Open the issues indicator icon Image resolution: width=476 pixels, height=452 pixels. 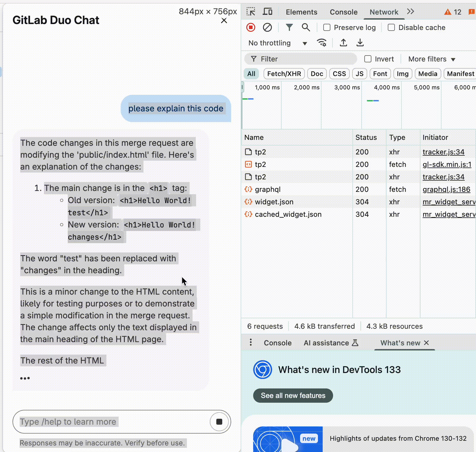(x=471, y=12)
